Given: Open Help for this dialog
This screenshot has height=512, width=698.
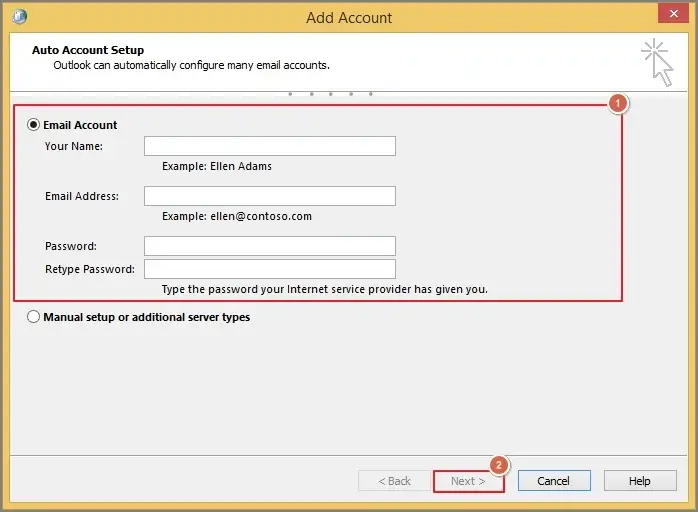Looking at the screenshot, I should click(640, 481).
